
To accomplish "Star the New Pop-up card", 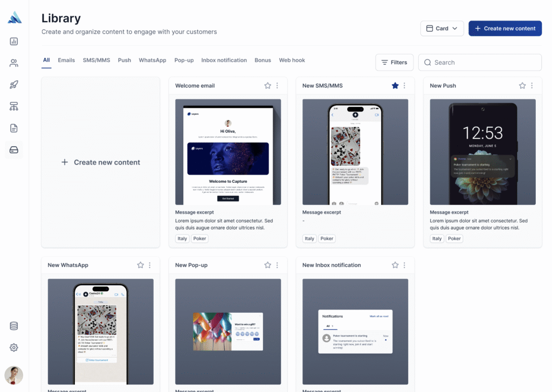I will (x=268, y=265).
